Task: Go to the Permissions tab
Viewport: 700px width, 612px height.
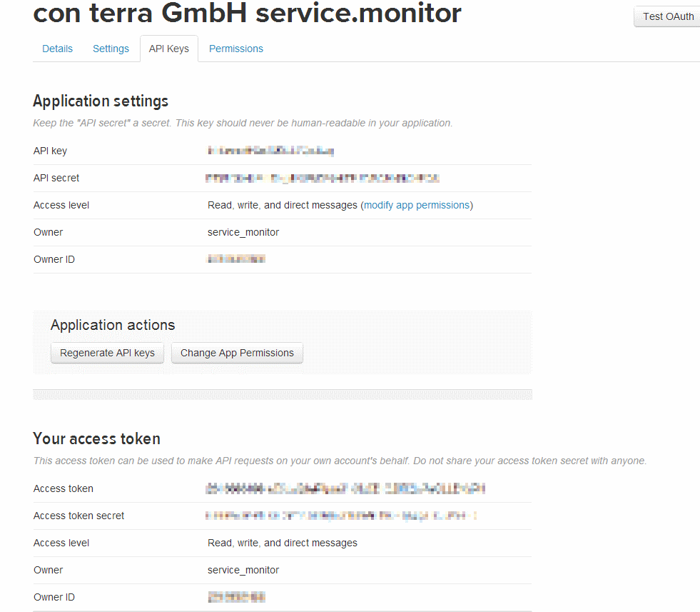Action: (235, 49)
